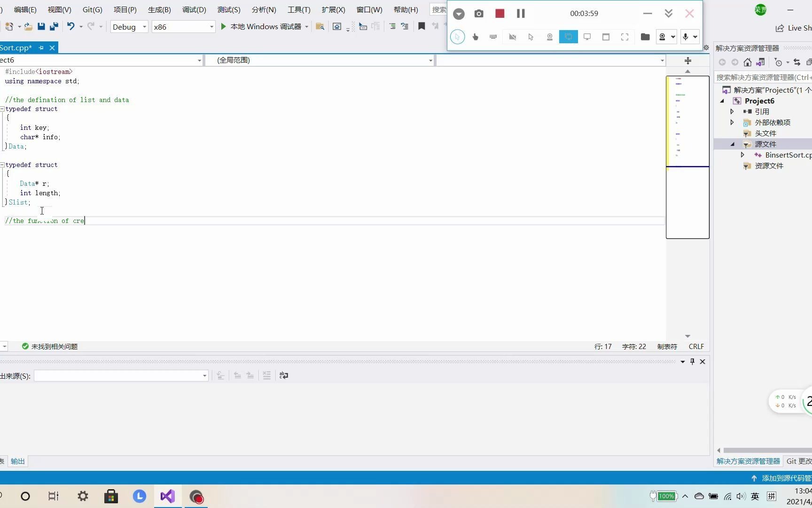Open the Debug configuration dropdown
812x508 pixels.
click(129, 27)
